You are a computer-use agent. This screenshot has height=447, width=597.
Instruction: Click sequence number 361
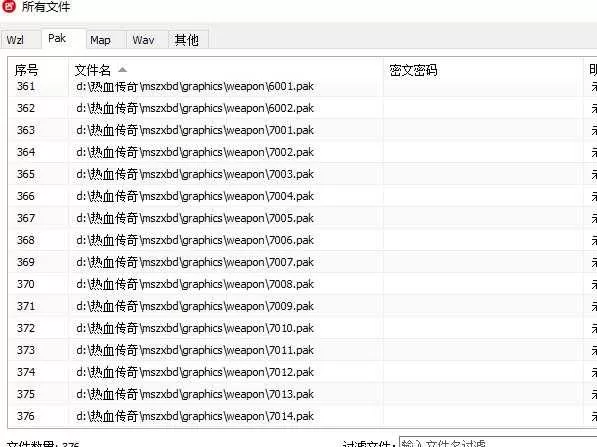(26, 86)
